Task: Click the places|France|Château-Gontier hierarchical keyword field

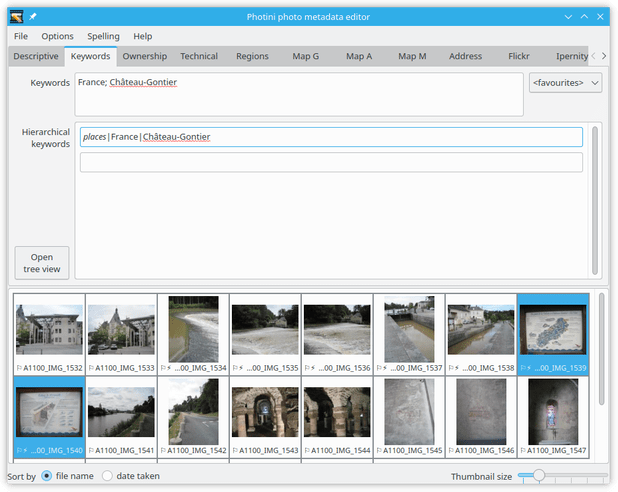Action: point(331,137)
